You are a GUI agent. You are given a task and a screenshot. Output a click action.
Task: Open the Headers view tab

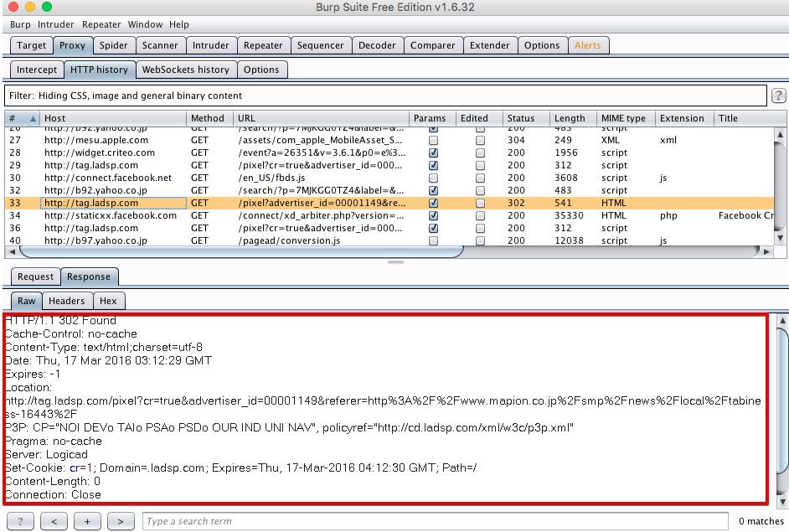(67, 301)
